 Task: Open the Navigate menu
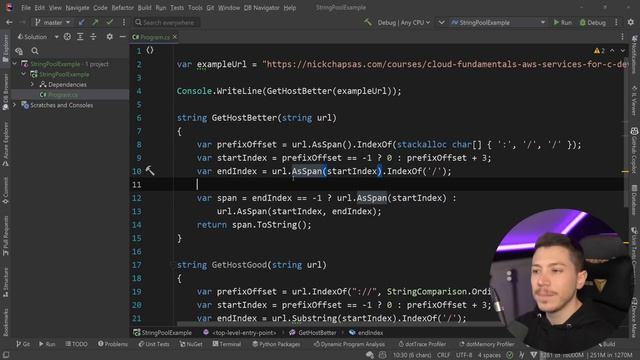(77, 8)
